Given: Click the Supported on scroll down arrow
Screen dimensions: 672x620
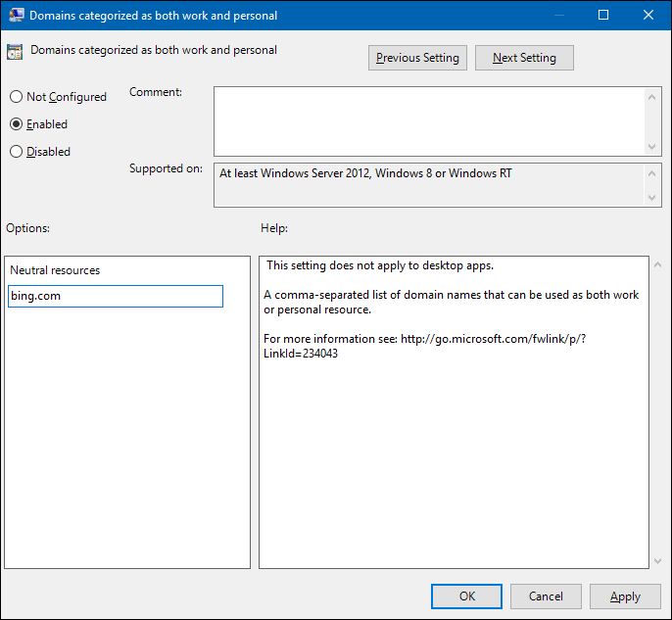Looking at the screenshot, I should [653, 198].
